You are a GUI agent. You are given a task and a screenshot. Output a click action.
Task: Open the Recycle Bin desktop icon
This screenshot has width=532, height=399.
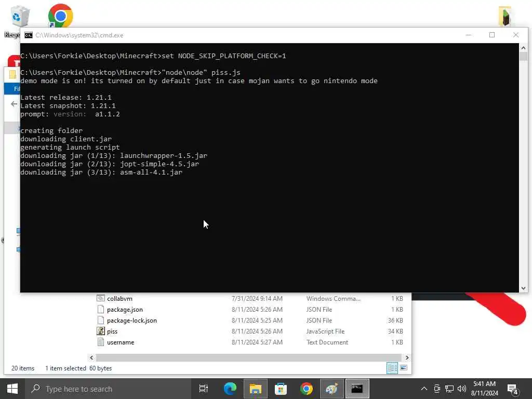(19, 16)
